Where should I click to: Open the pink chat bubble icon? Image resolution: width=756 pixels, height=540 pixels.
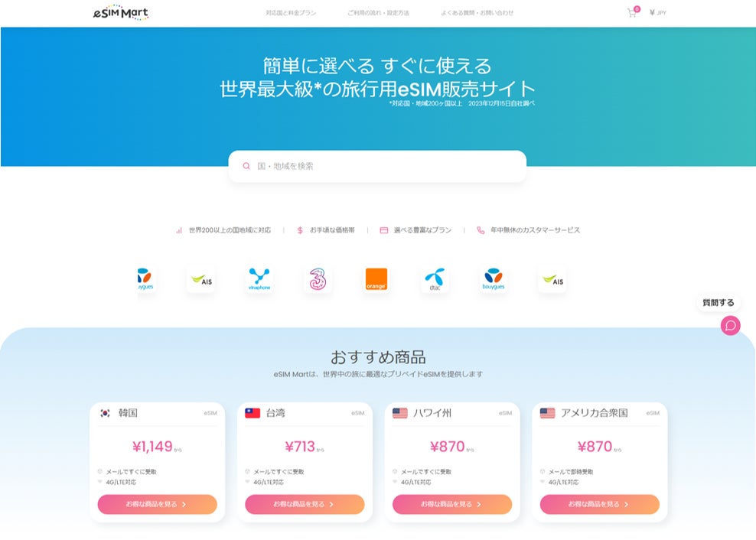731,326
